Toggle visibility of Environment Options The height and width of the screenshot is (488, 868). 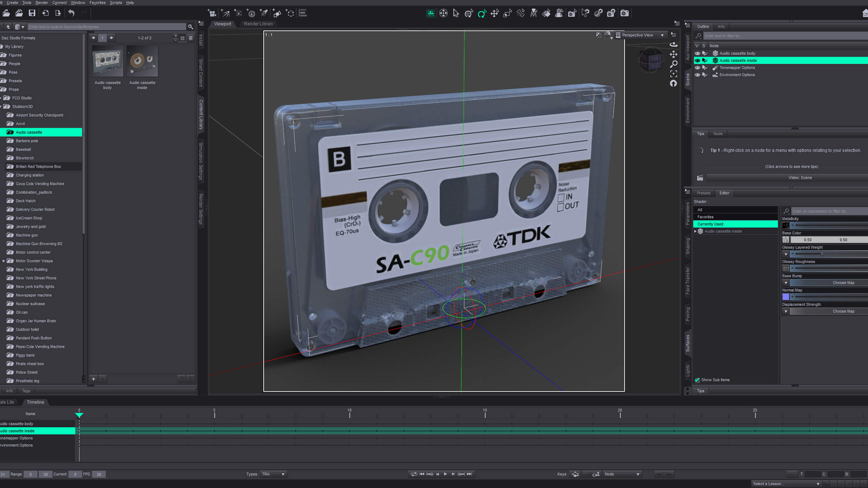point(697,75)
